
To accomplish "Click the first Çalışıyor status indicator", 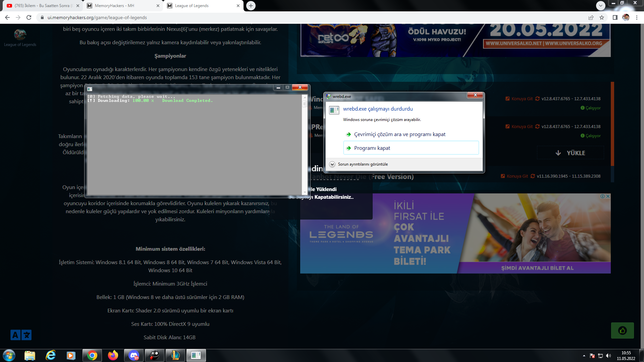I will click(x=590, y=108).
